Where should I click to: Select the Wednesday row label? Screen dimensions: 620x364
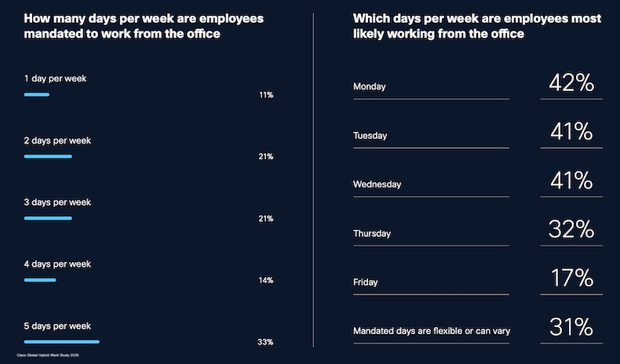point(377,184)
